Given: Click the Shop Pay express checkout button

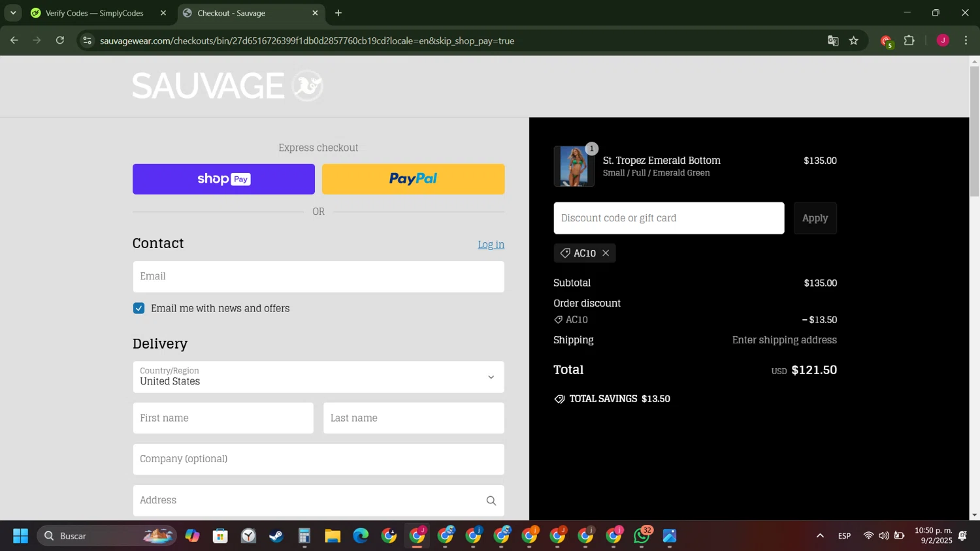Looking at the screenshot, I should click(x=223, y=179).
